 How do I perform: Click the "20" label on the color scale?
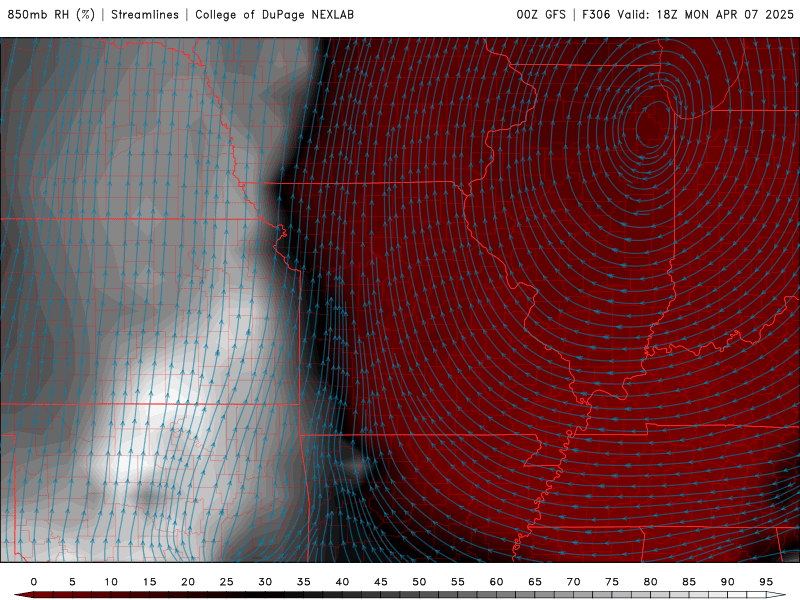tap(188, 582)
